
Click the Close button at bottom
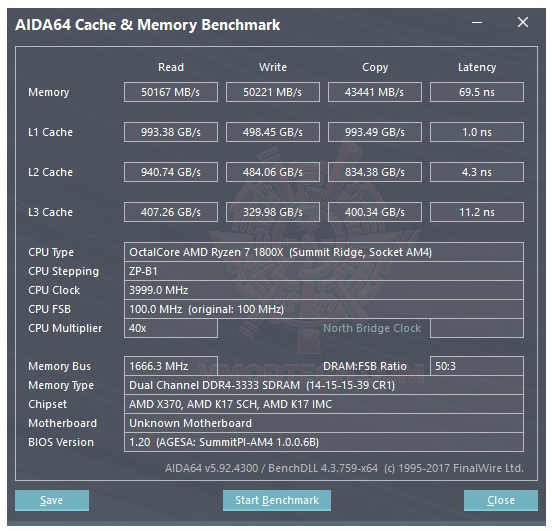coord(501,500)
